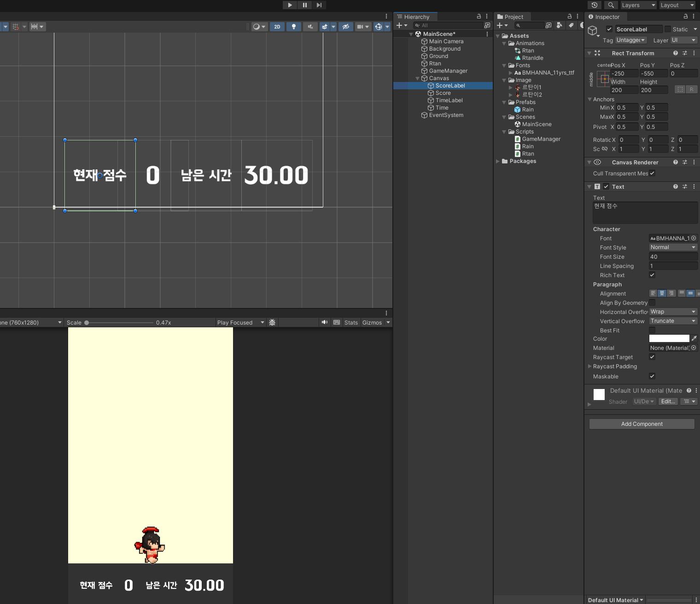
Task: Open the Layers dropdown
Action: pos(638,5)
